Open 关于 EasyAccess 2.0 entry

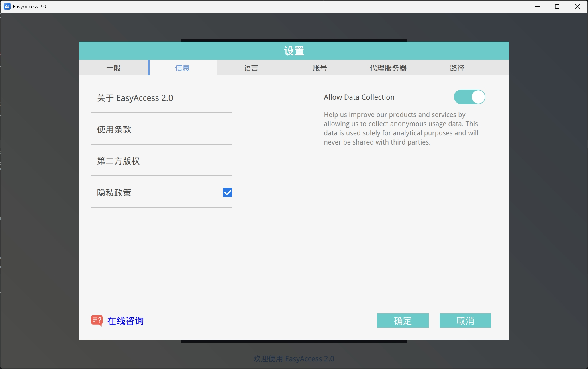[162, 98]
